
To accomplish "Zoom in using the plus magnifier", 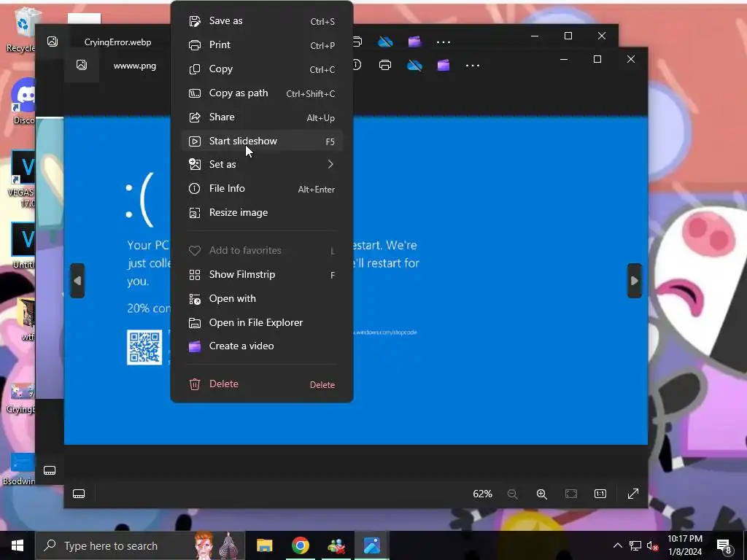I will point(542,494).
